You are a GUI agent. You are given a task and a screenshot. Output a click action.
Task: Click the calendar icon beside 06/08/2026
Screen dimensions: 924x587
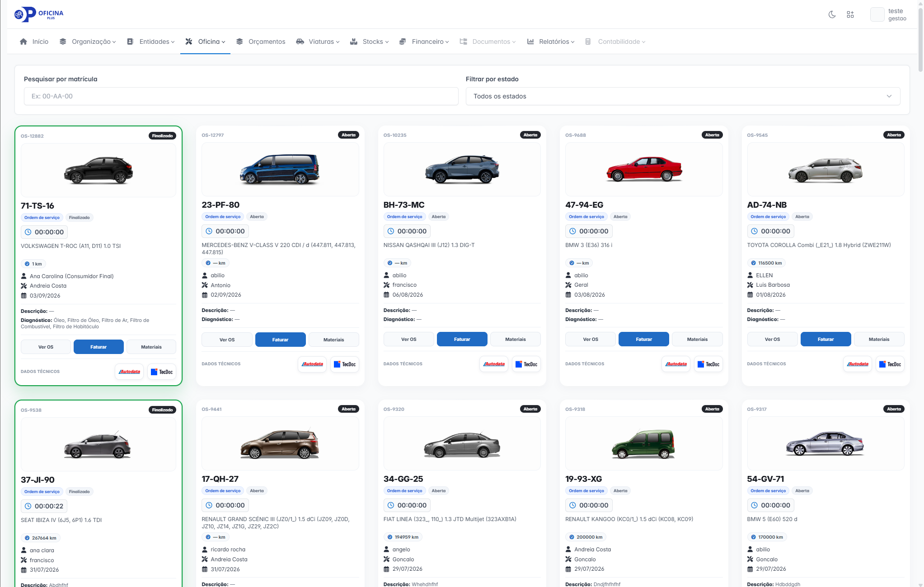(386, 295)
